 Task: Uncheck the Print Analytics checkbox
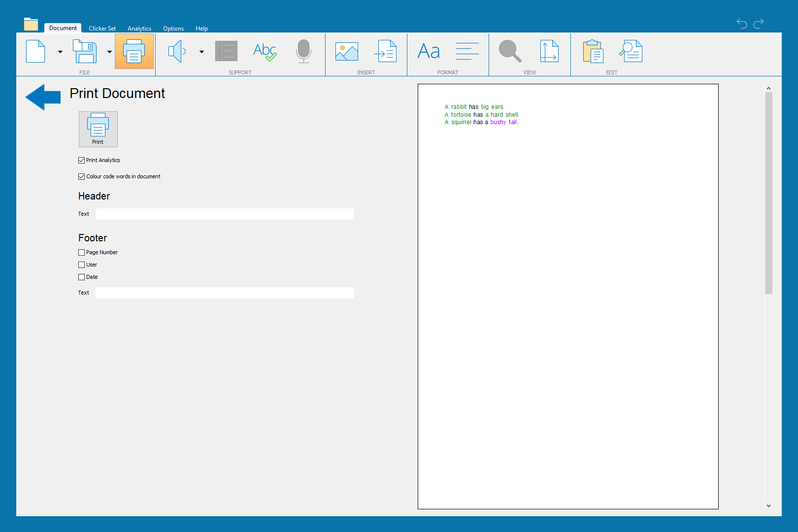(x=82, y=161)
